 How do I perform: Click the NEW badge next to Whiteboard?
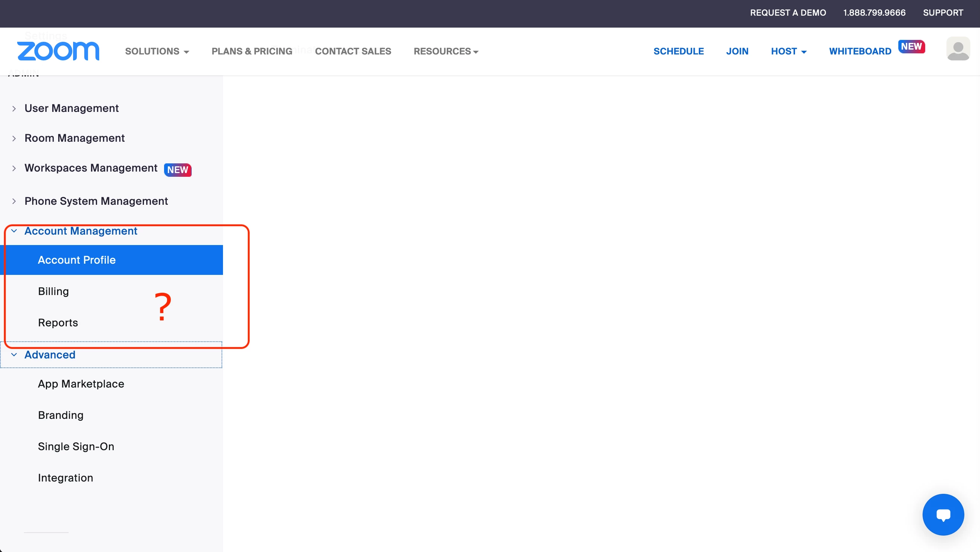911,46
